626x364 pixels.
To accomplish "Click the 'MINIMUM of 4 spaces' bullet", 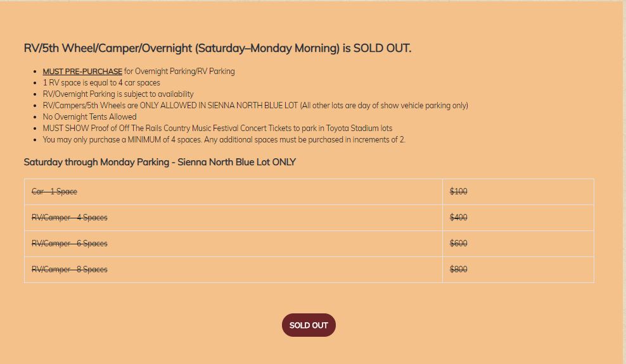I will pos(224,140).
